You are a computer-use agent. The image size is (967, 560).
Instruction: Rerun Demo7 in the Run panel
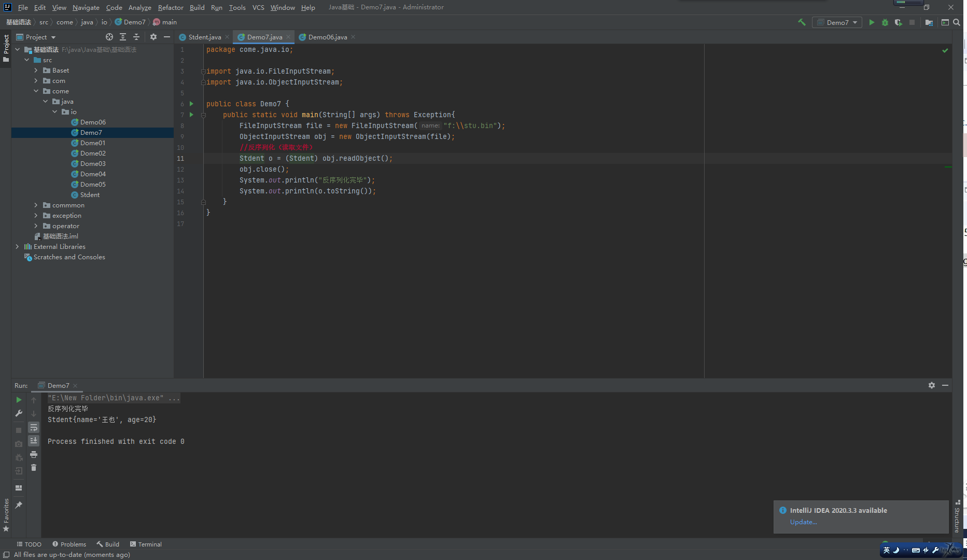[x=19, y=400]
